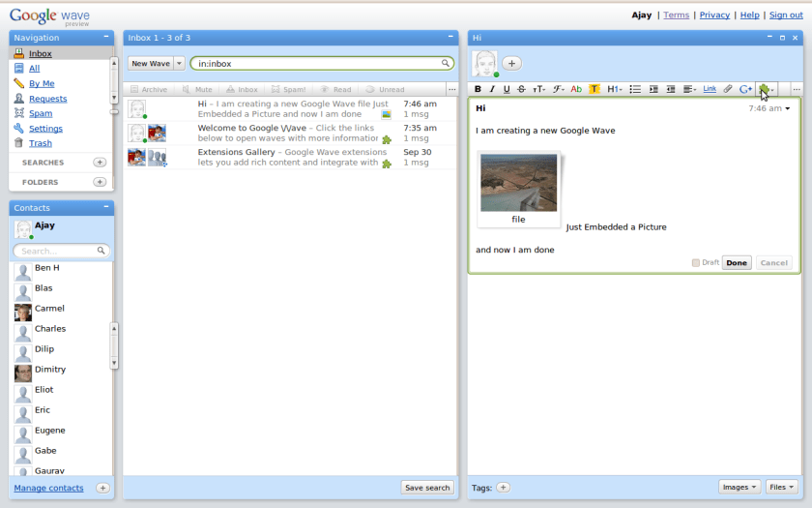Apply italic formatting
Viewport: 812px width, 508px height.
[492, 89]
